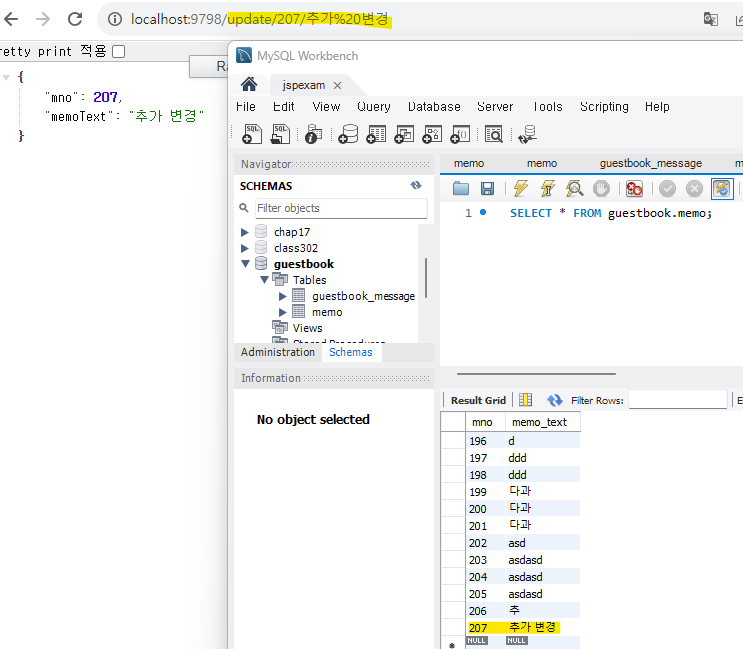The height and width of the screenshot is (649, 743).
Task: View site information icon in address bar
Action: pyautogui.click(x=114, y=19)
